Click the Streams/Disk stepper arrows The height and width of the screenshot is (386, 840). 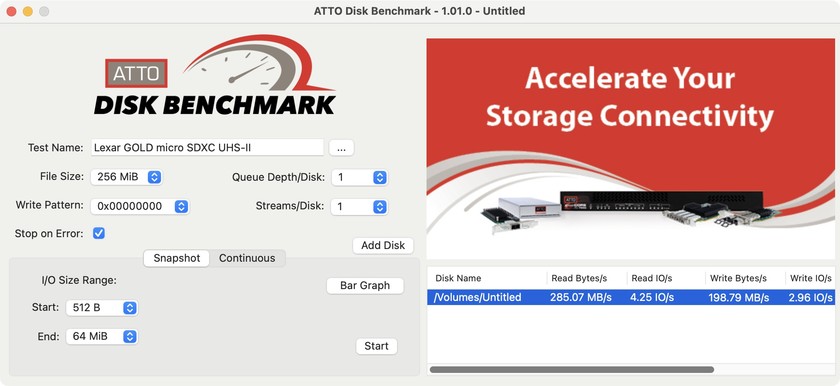coord(380,206)
